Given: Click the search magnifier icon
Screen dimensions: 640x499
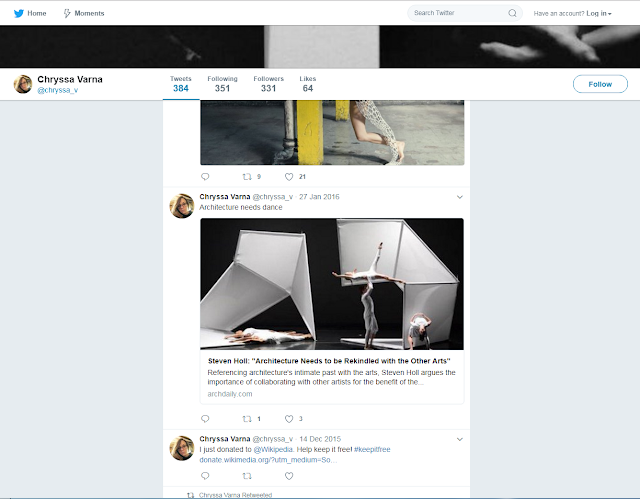Looking at the screenshot, I should coord(512,13).
